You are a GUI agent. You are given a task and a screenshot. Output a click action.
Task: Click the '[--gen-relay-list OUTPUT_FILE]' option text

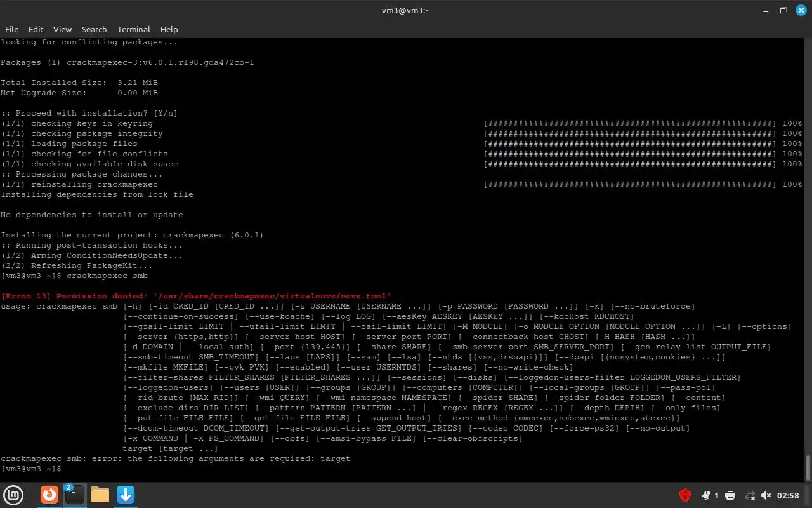click(x=695, y=347)
